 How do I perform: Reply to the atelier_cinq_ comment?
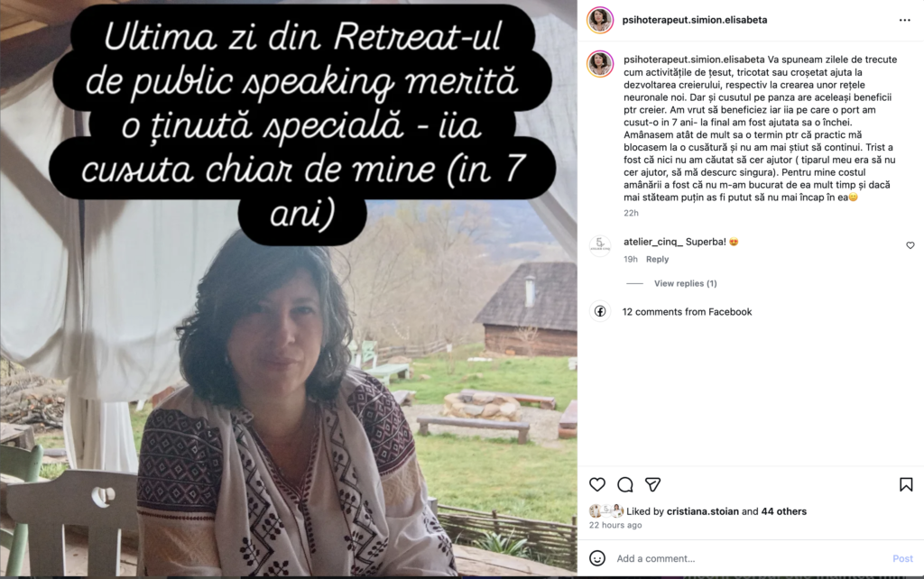pos(657,259)
